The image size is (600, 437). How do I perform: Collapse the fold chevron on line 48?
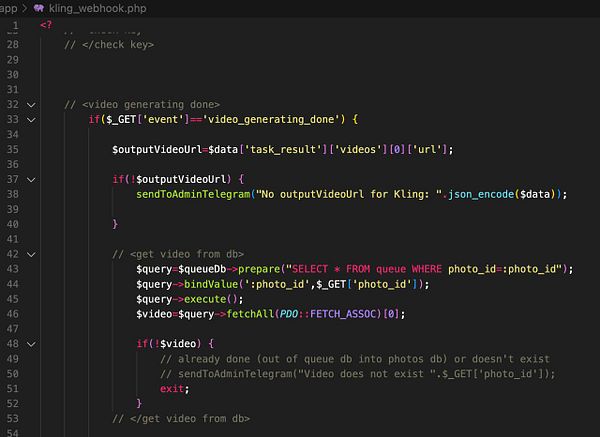click(x=31, y=344)
